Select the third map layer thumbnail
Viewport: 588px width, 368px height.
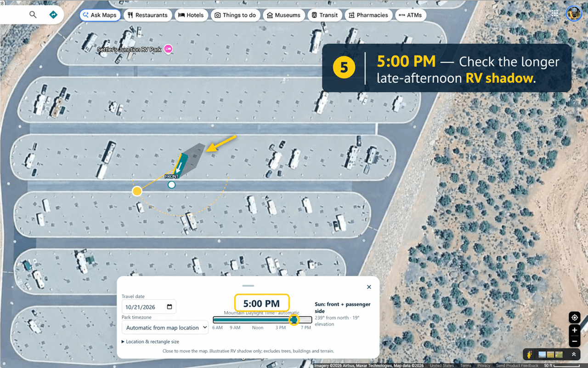click(559, 355)
